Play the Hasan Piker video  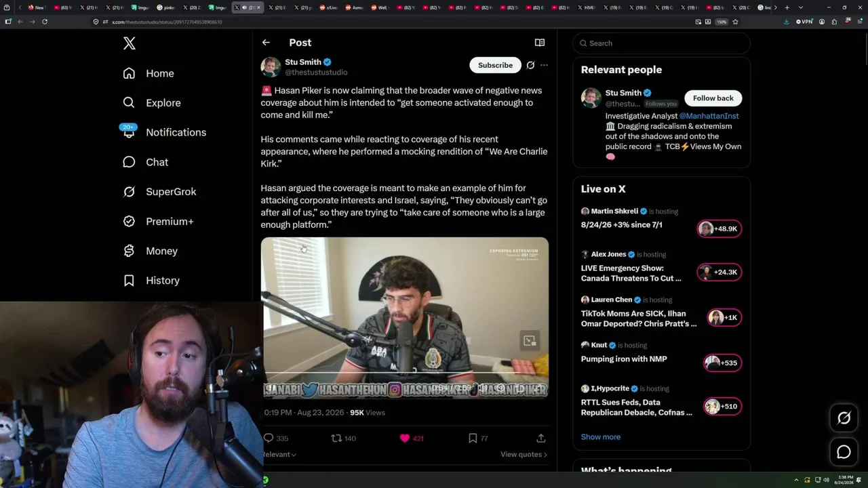point(405,317)
